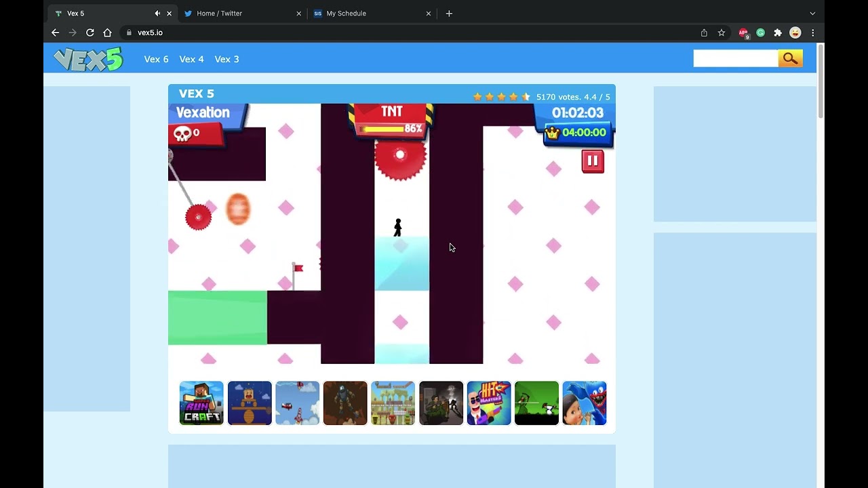
Task: Click the TNT 86% progress bar
Action: coord(391,129)
